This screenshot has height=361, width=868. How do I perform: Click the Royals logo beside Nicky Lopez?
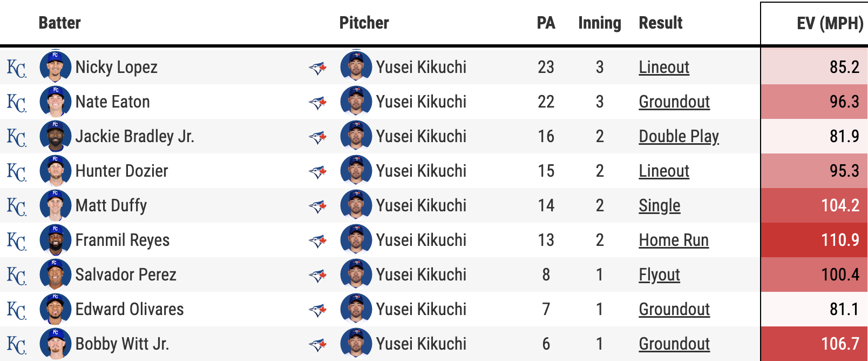click(x=16, y=68)
